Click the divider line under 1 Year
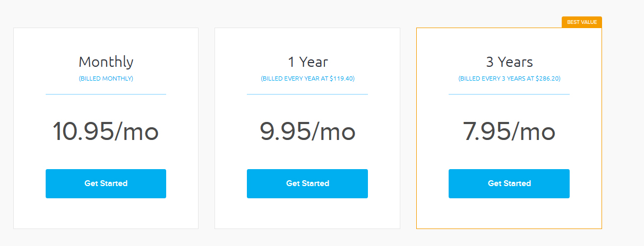This screenshot has height=246, width=644. [307, 94]
